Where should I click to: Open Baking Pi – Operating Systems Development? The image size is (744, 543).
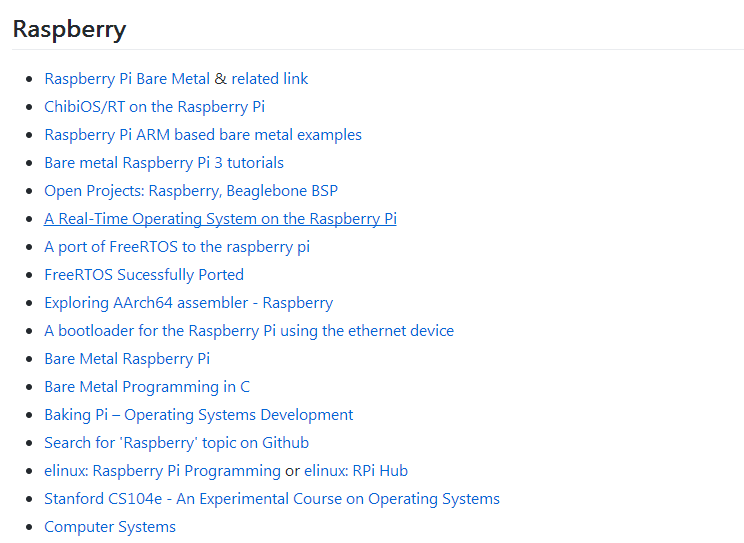coord(198,415)
